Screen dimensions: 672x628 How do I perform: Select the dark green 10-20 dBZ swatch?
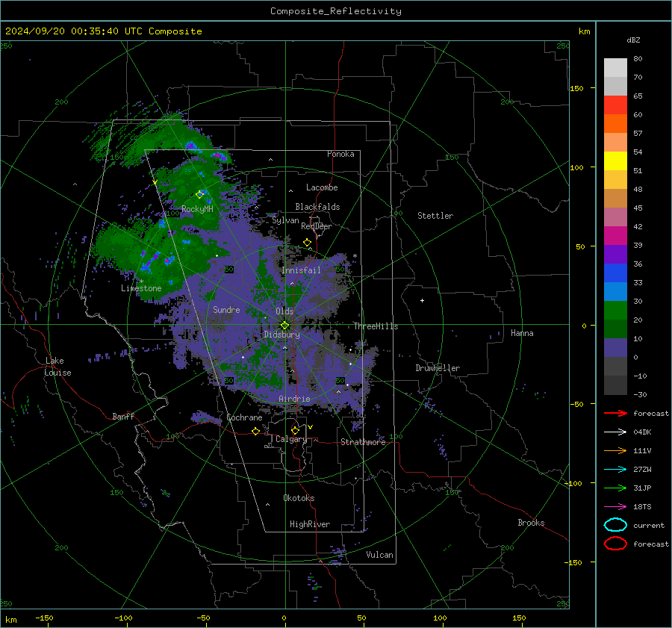[615, 329]
